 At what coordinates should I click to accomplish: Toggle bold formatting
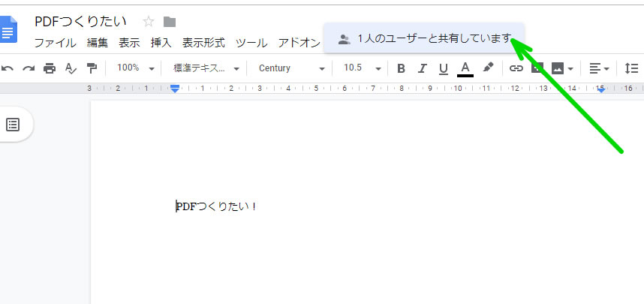pos(401,68)
